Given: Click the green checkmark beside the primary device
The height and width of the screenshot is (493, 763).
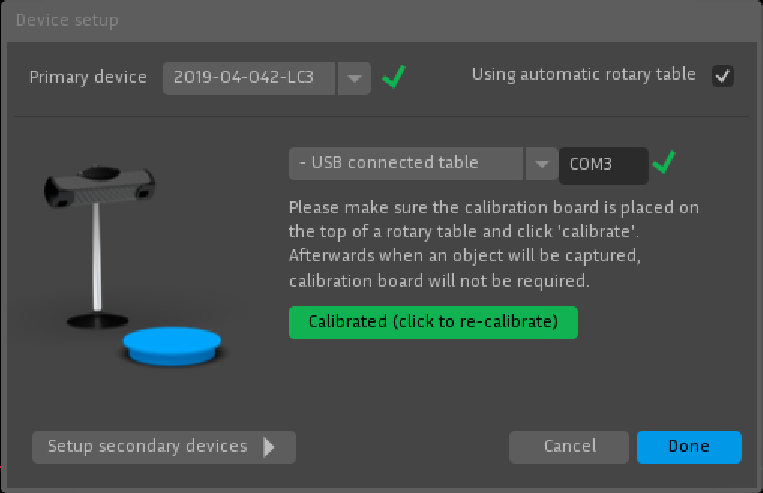Looking at the screenshot, I should pos(394,76).
